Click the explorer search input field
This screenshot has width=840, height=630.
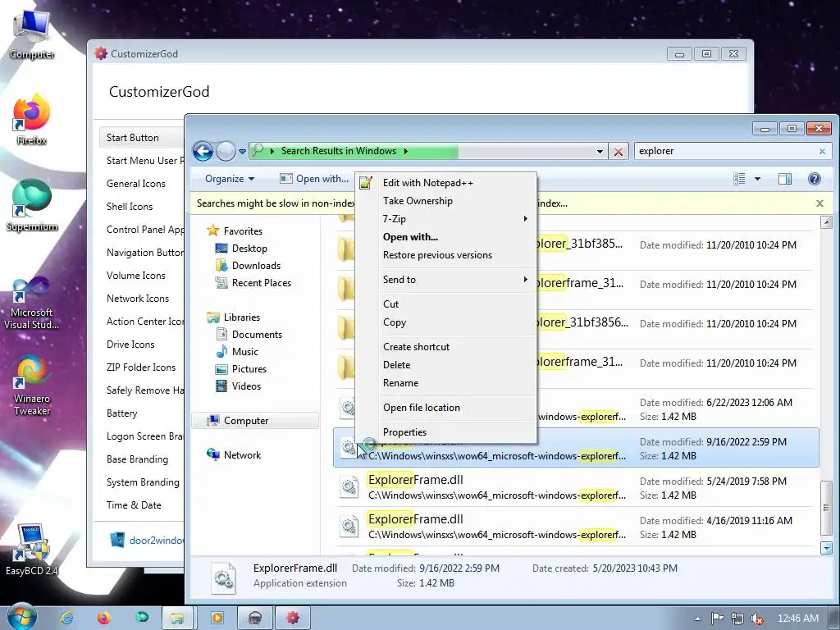coord(725,151)
